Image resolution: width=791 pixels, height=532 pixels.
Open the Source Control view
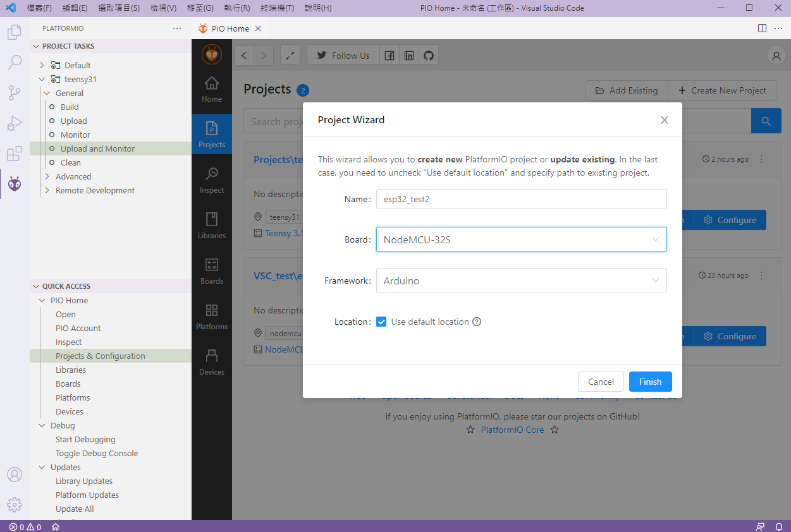[x=15, y=93]
